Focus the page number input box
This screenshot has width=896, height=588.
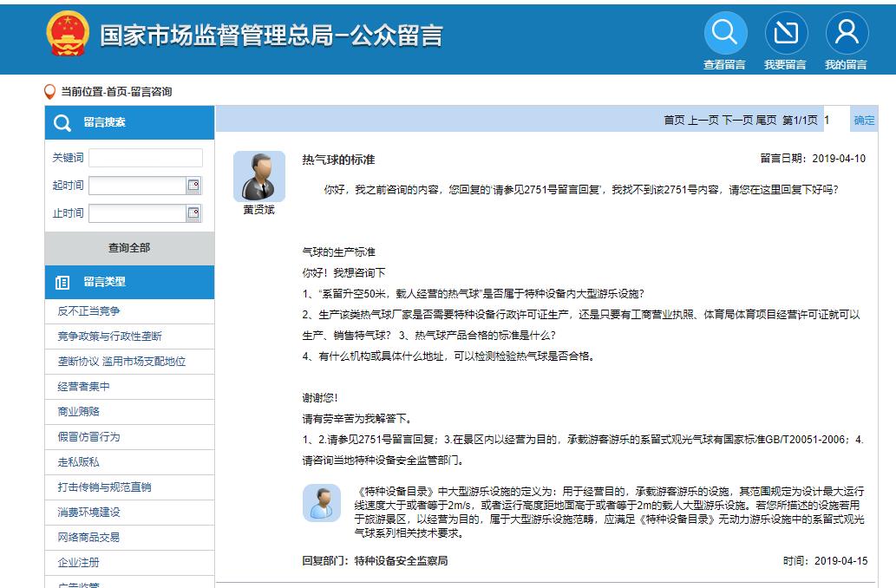pyautogui.click(x=836, y=120)
